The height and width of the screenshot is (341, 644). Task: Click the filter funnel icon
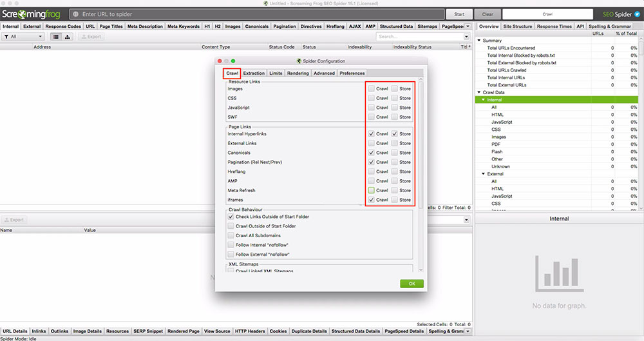(6, 37)
